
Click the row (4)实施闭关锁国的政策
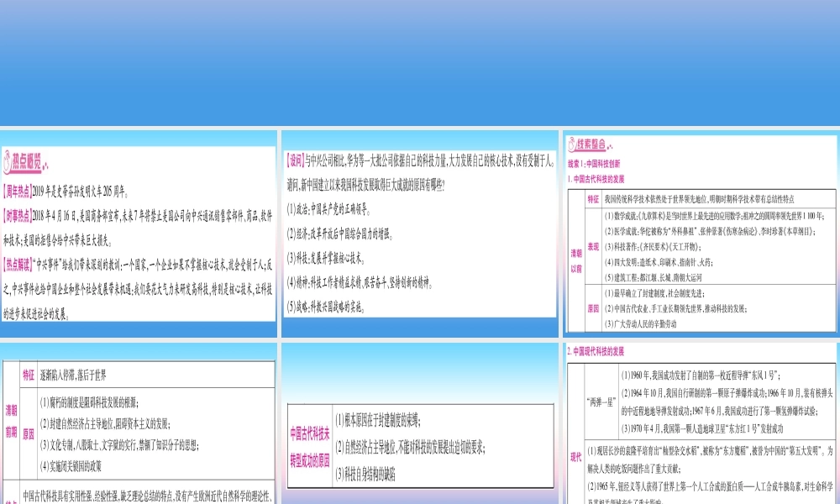71,466
